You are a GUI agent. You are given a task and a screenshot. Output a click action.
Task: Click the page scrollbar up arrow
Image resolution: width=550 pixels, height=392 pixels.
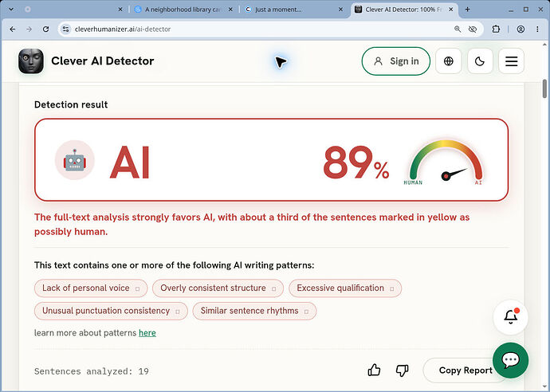(544, 45)
